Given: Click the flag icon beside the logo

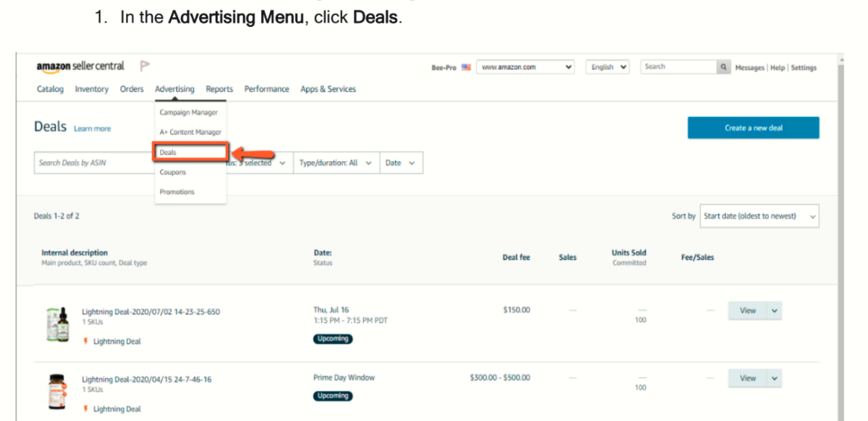Looking at the screenshot, I should pyautogui.click(x=145, y=66).
